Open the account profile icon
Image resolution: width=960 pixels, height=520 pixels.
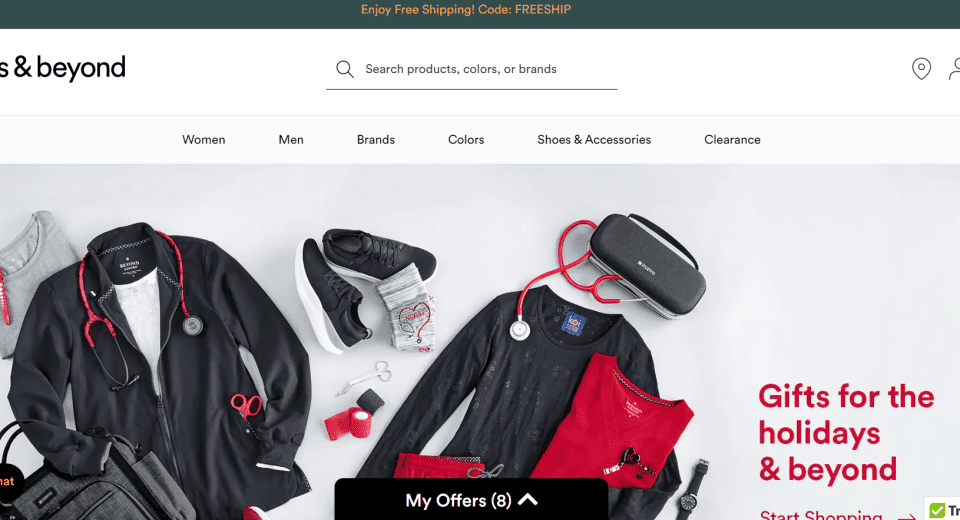pyautogui.click(x=954, y=69)
